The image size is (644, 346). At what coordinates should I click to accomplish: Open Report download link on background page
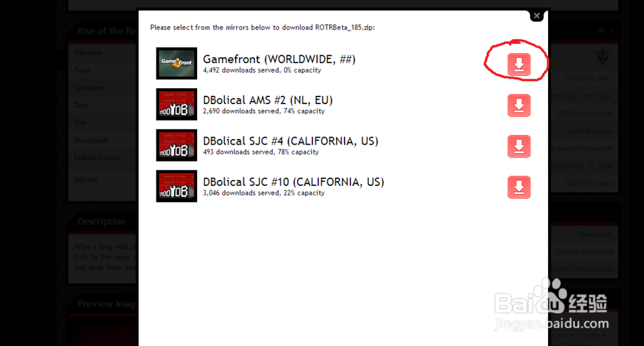click(584, 251)
